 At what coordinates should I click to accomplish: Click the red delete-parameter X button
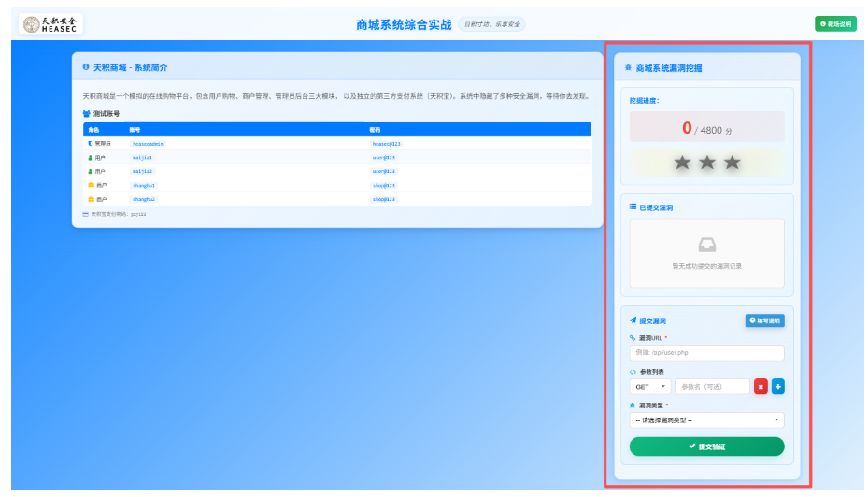coord(761,387)
